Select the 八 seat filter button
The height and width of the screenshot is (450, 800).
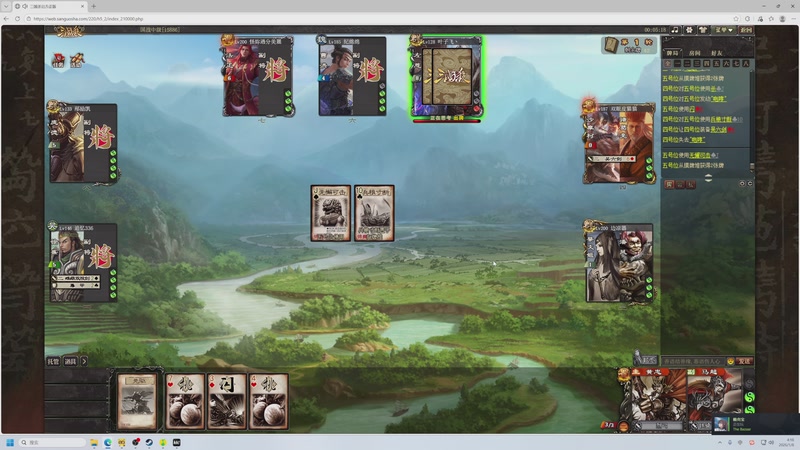tap(746, 63)
